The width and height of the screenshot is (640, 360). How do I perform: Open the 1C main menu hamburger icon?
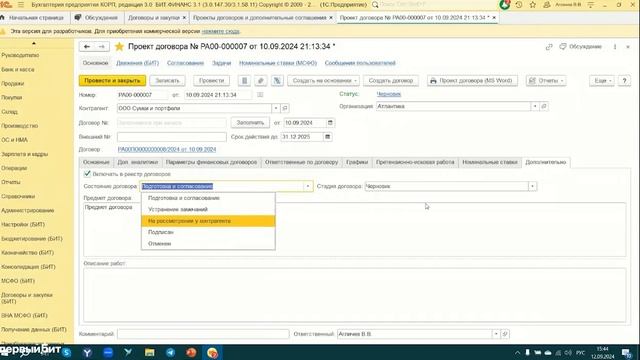point(21,5)
